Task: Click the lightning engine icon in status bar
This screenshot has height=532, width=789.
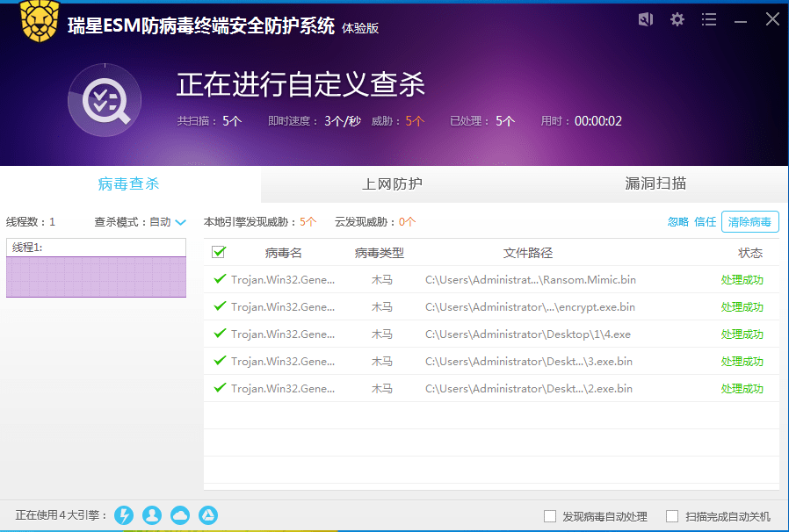Action: tap(124, 515)
